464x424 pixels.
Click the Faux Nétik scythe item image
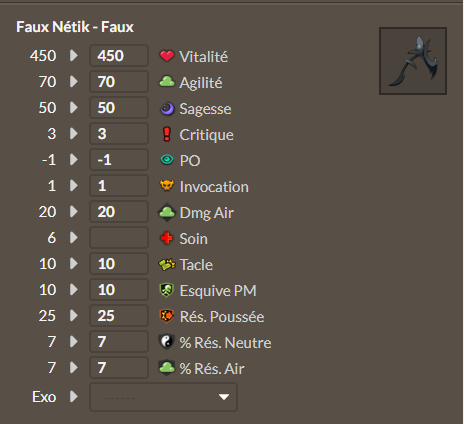point(413,61)
